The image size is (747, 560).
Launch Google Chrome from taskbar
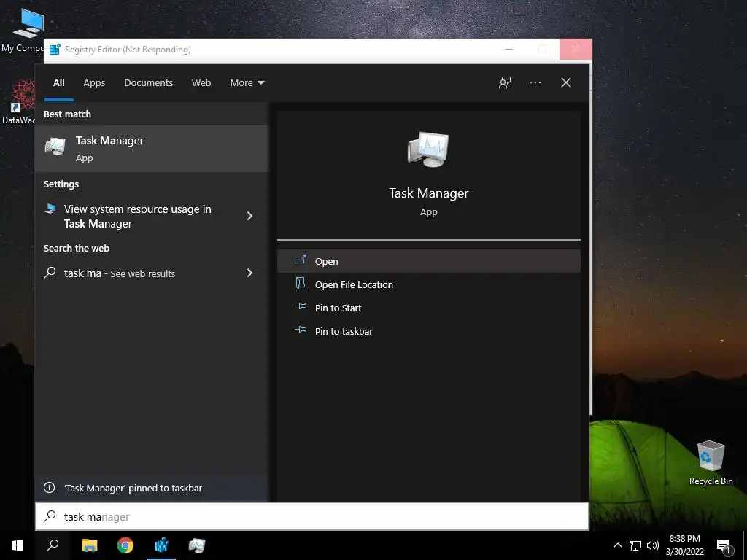point(125,545)
